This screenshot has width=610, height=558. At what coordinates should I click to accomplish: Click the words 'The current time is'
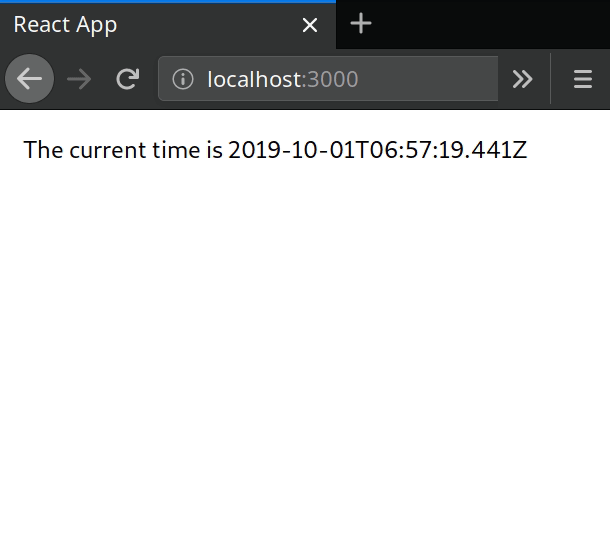pos(123,150)
